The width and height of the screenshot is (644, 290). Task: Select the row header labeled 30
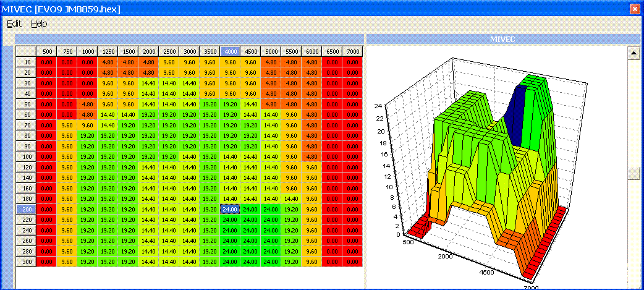click(27, 83)
